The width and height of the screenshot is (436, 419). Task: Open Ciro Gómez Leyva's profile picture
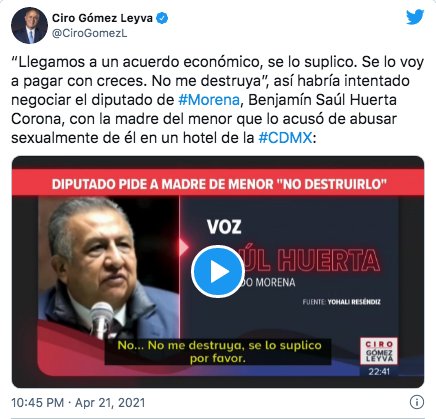pyautogui.click(x=29, y=25)
